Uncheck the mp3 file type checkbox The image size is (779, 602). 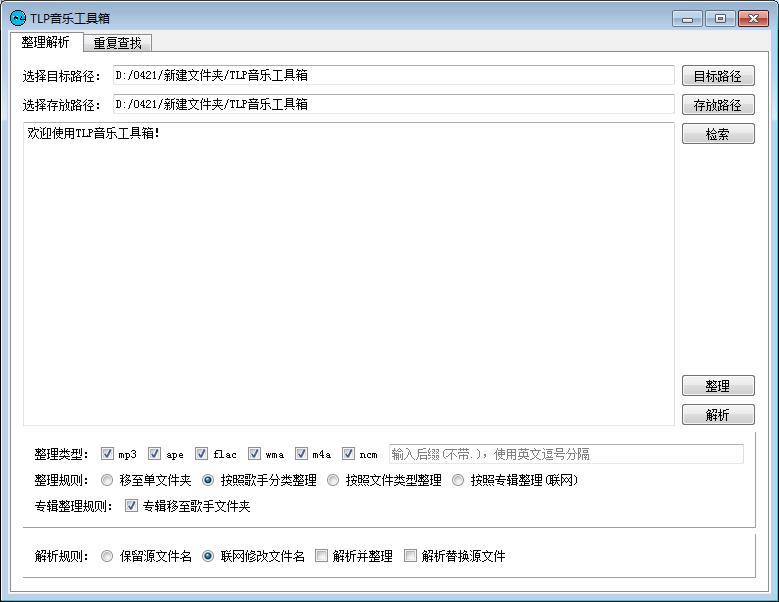(x=107, y=453)
